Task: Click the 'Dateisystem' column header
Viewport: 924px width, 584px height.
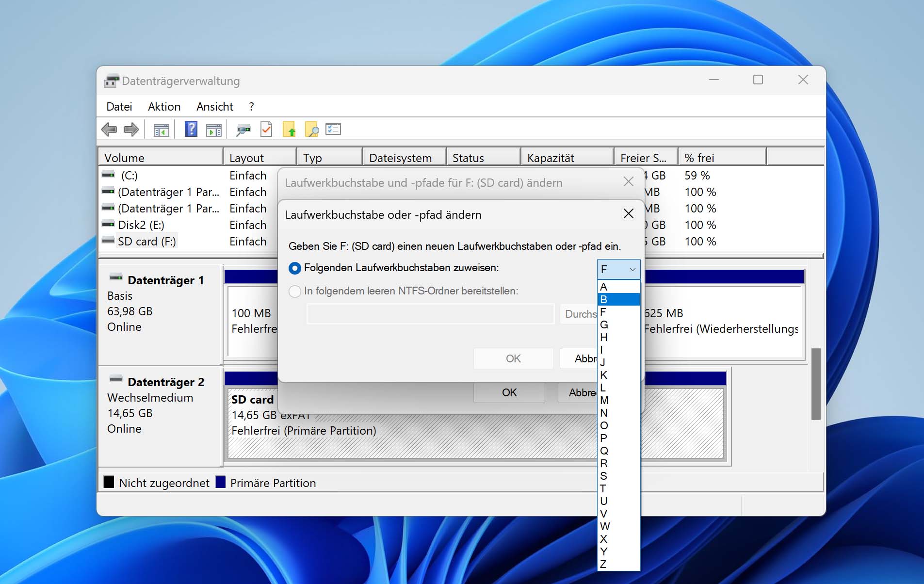Action: [405, 158]
